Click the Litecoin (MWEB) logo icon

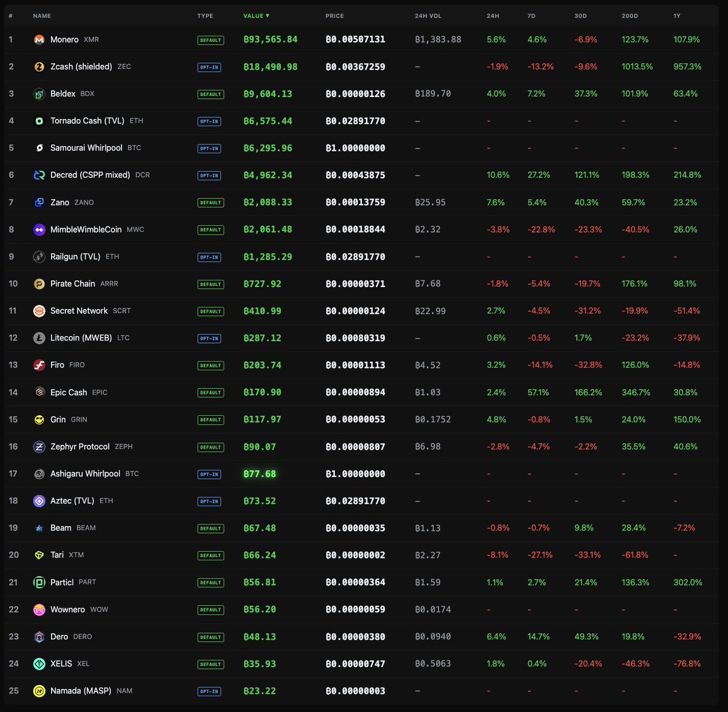tap(39, 338)
